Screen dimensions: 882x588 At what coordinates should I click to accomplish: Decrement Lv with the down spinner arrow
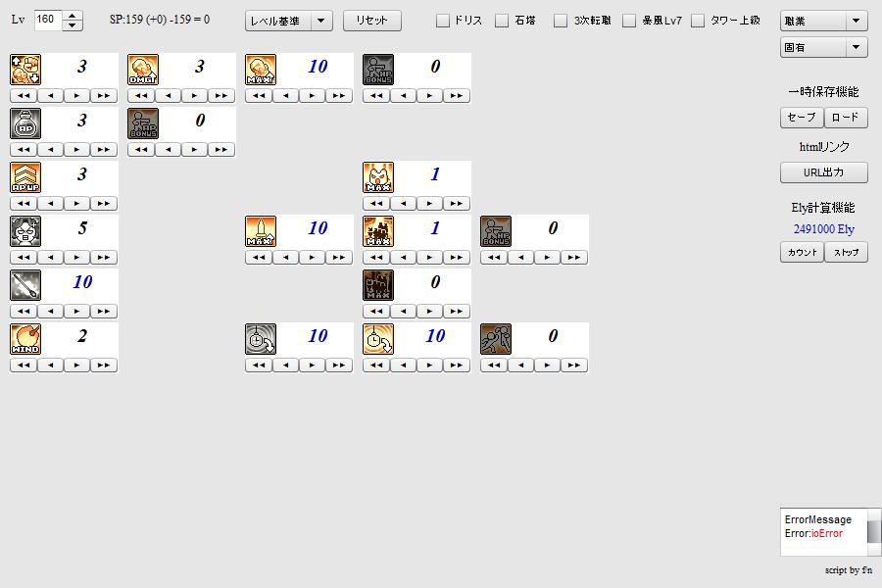pos(72,25)
